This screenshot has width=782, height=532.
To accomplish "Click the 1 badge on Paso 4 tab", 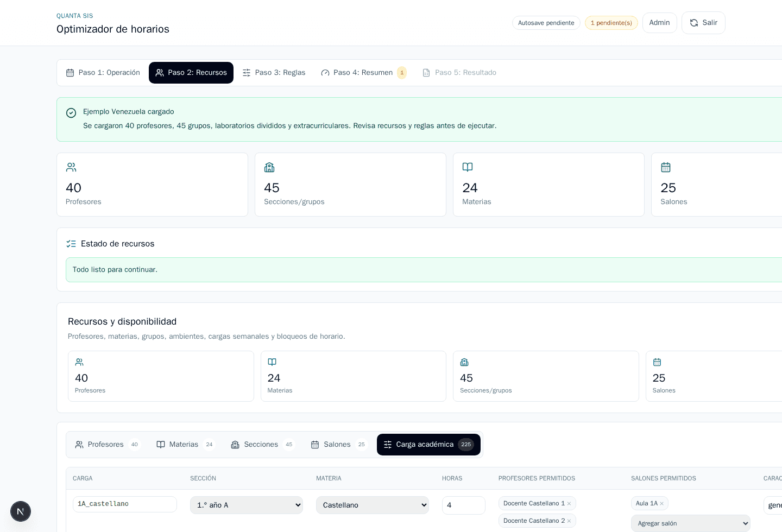I will coord(402,73).
